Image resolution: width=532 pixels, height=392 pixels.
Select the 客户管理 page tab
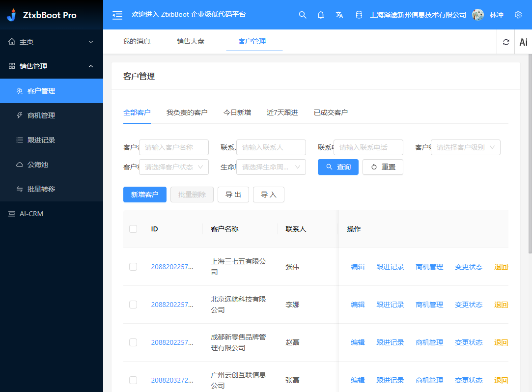(x=252, y=41)
